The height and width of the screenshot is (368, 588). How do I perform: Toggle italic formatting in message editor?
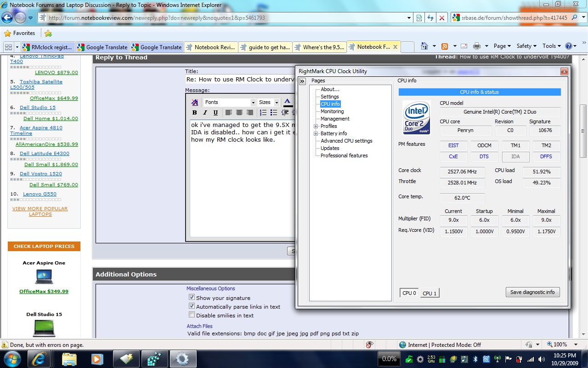(x=205, y=113)
